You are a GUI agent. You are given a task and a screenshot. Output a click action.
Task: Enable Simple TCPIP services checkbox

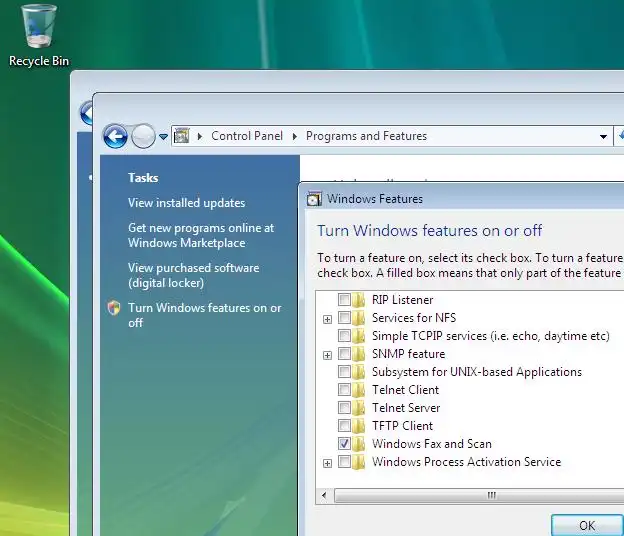(x=344, y=335)
